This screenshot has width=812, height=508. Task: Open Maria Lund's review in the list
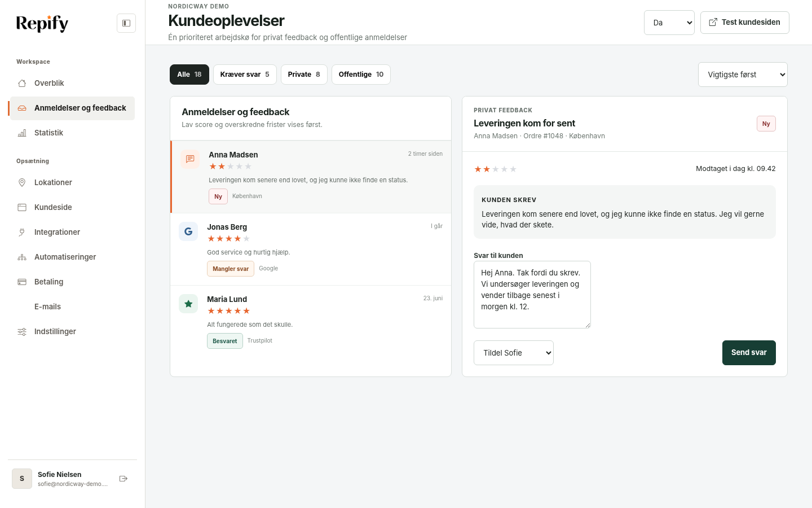pos(311,322)
